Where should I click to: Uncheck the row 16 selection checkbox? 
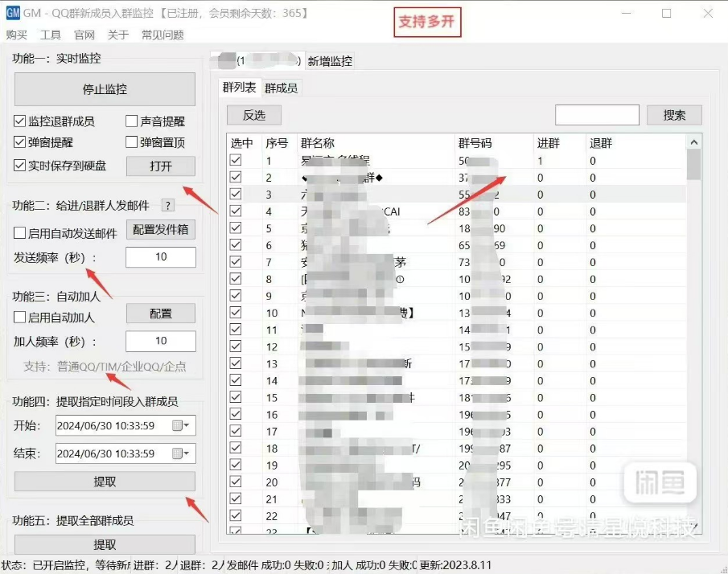pos(236,414)
